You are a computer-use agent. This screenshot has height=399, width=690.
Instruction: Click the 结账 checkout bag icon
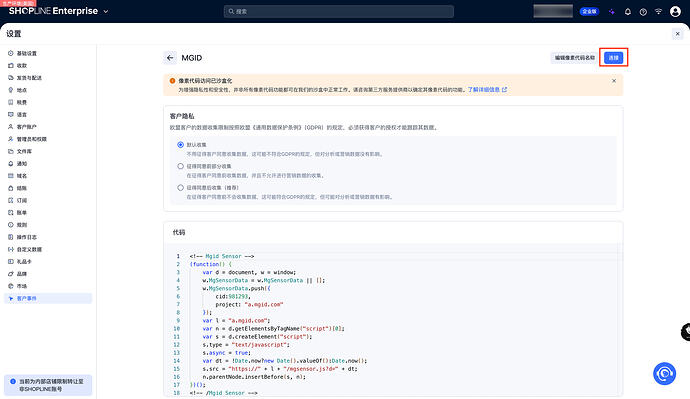click(11, 188)
